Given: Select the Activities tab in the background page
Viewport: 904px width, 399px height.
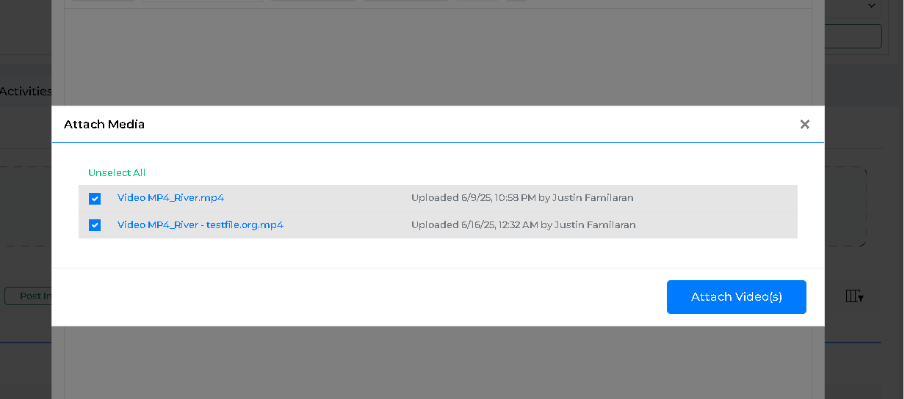Looking at the screenshot, I should (x=25, y=91).
